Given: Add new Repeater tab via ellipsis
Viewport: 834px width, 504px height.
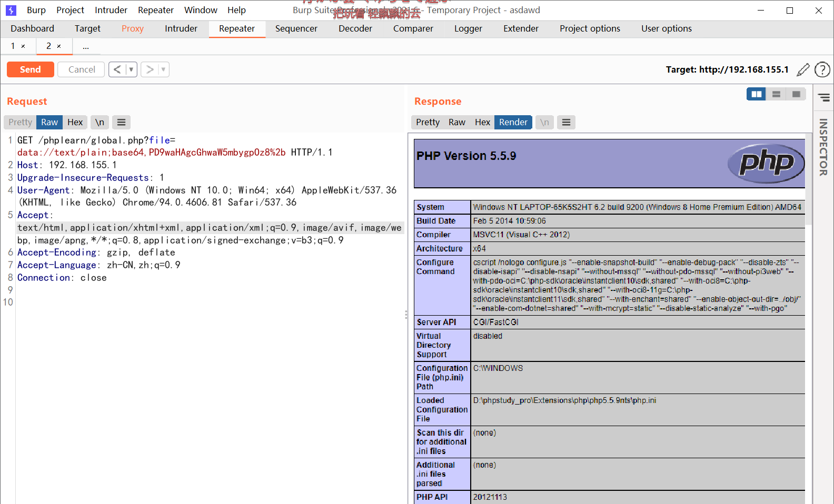Looking at the screenshot, I should (x=85, y=46).
